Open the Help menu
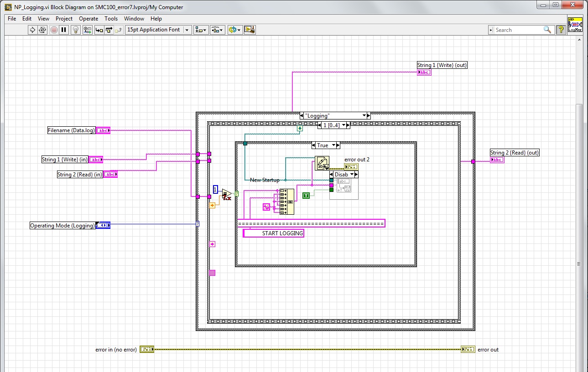The image size is (588, 372). (156, 19)
